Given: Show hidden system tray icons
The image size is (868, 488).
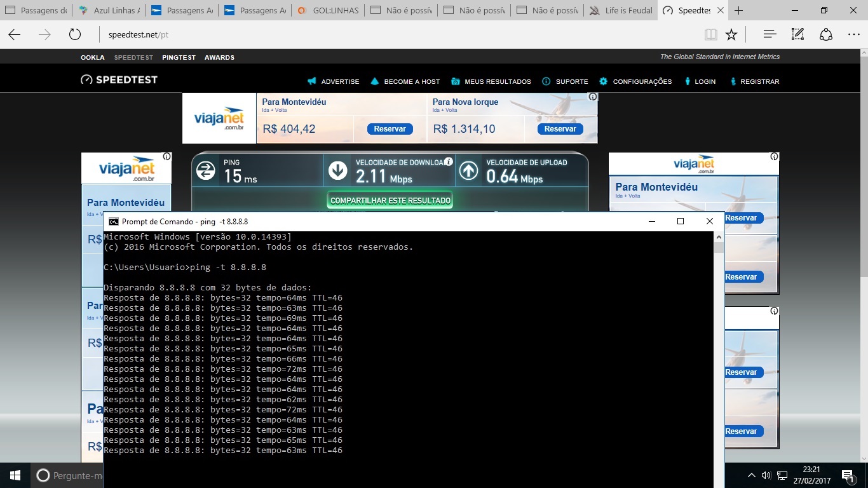Looking at the screenshot, I should point(752,475).
